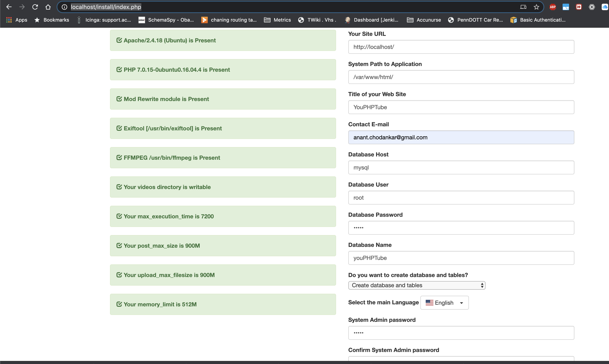Image resolution: width=609 pixels, height=364 pixels.
Task: Click the memory_limit is 512M text
Action: point(160,304)
